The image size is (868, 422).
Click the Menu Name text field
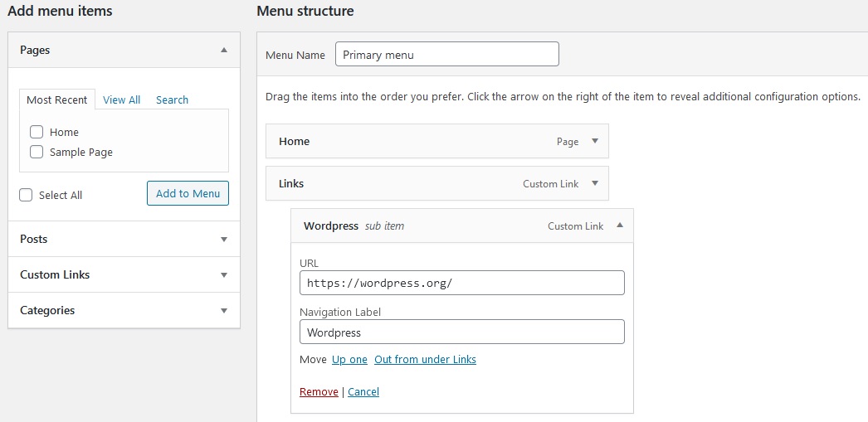[446, 55]
